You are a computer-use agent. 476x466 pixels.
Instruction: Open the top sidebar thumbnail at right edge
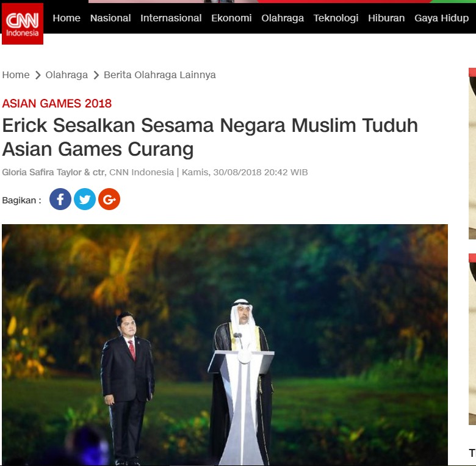point(472,153)
